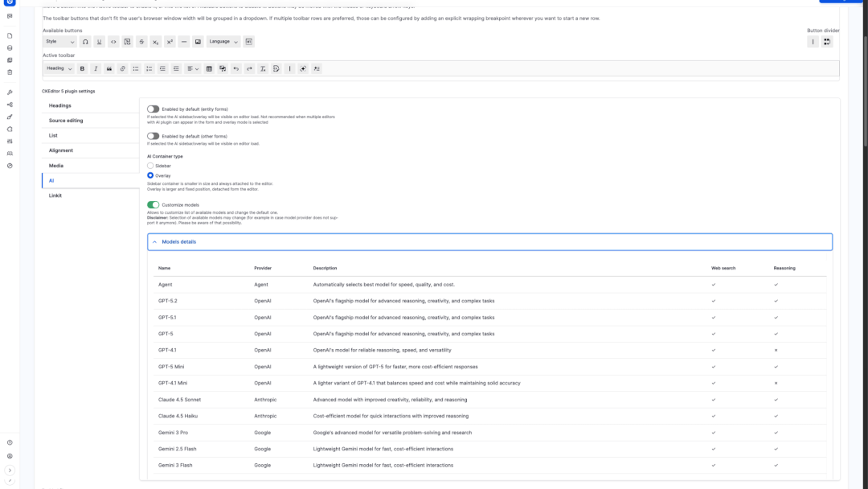Click the GPT-5.2 model name cell
This screenshot has height=489, width=868.
(168, 301)
